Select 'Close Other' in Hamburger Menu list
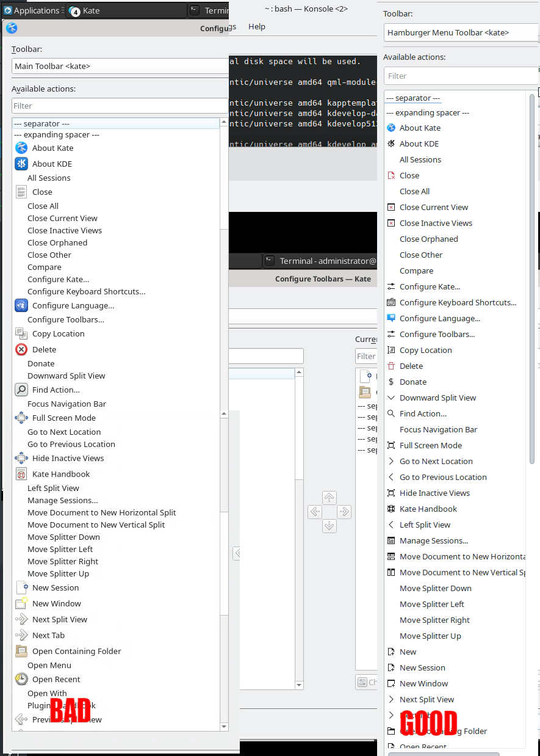 (x=421, y=255)
